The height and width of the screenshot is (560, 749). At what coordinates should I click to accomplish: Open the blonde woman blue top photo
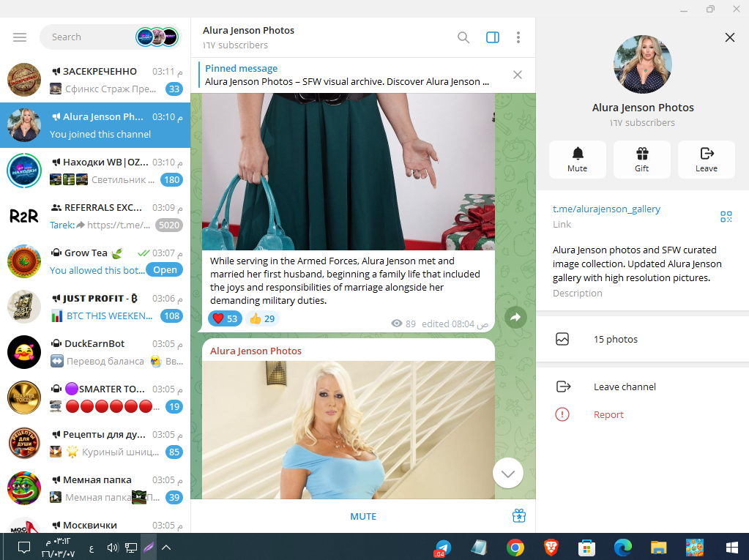(x=349, y=430)
